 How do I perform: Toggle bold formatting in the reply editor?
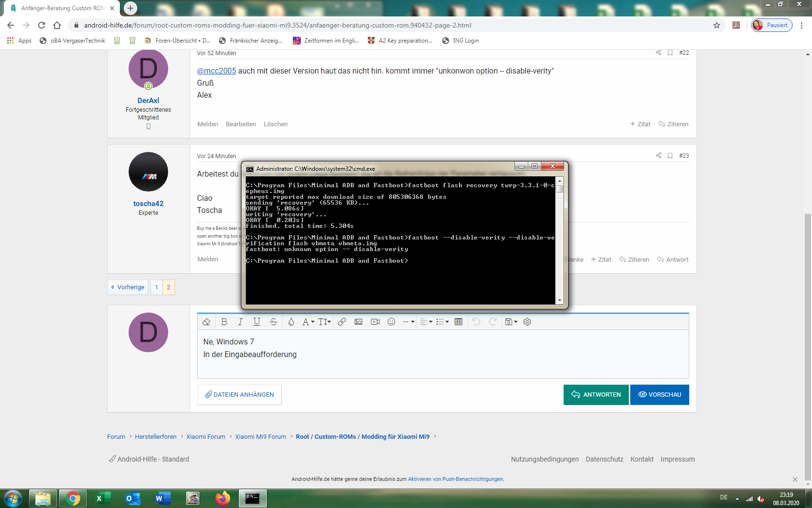click(224, 322)
